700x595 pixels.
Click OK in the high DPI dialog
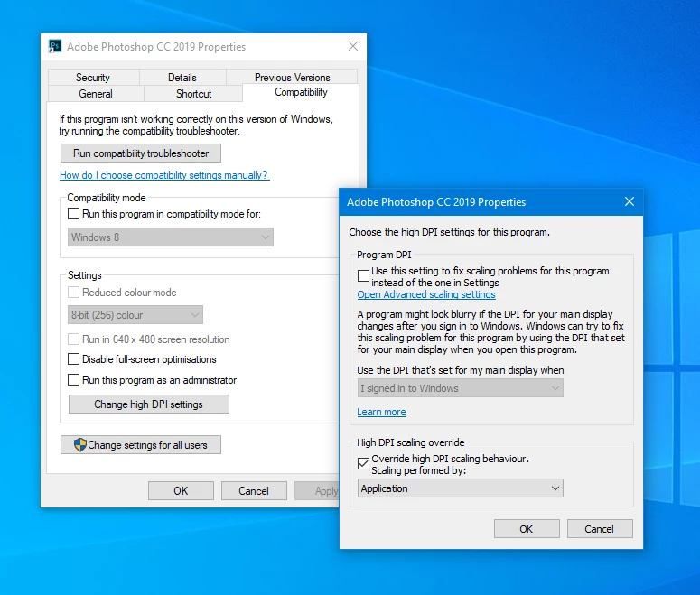click(527, 529)
